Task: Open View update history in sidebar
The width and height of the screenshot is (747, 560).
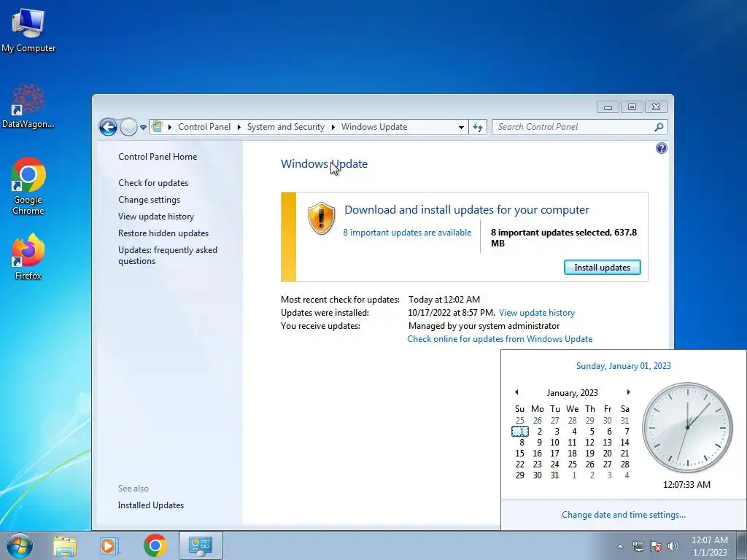Action: tap(156, 216)
